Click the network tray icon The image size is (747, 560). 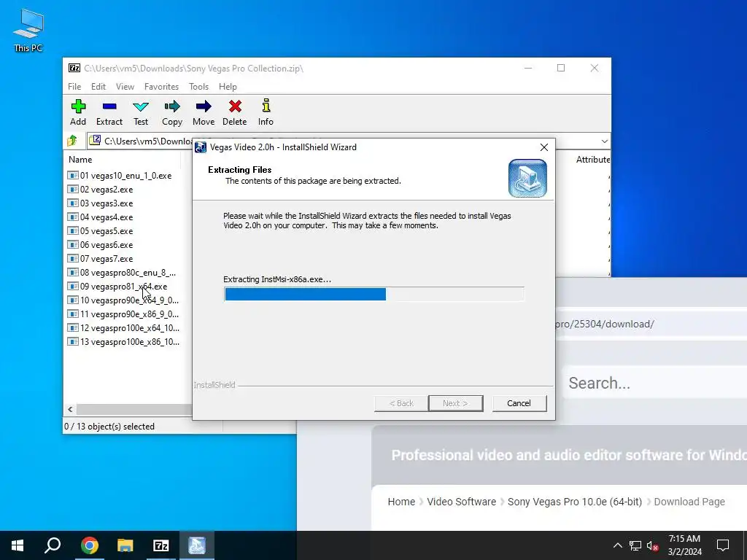[635, 545]
